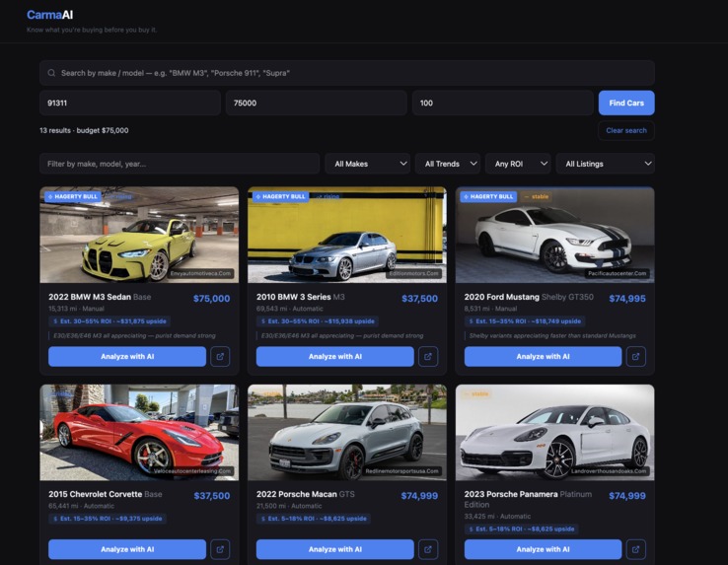Click the radius field showing 100
The height and width of the screenshot is (565, 728).
(x=503, y=103)
